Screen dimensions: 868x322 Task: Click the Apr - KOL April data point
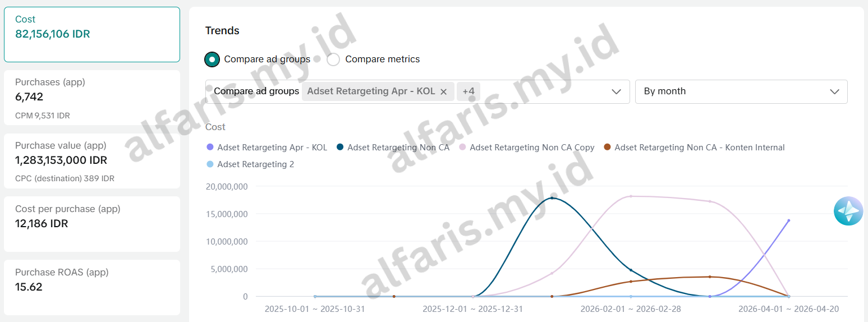[x=788, y=220]
